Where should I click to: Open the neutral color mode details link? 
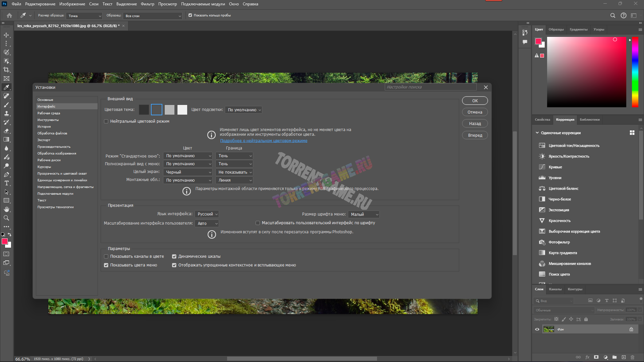coord(264,141)
